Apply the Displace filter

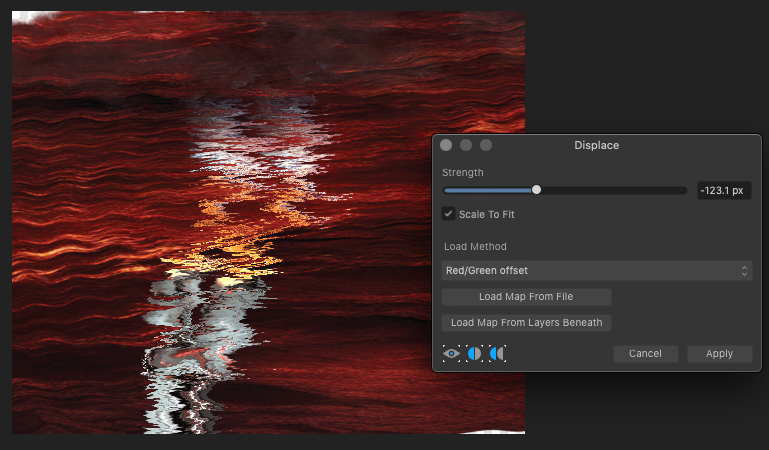[x=719, y=353]
